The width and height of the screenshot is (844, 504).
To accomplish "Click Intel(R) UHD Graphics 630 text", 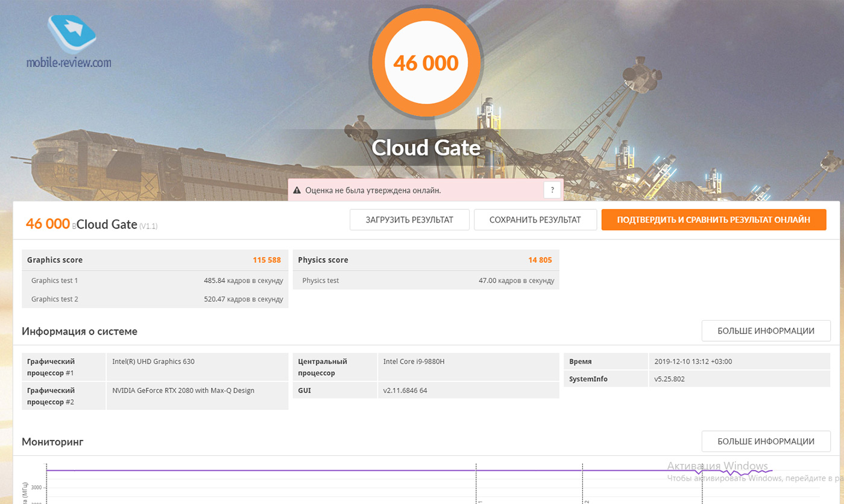I will [x=153, y=362].
